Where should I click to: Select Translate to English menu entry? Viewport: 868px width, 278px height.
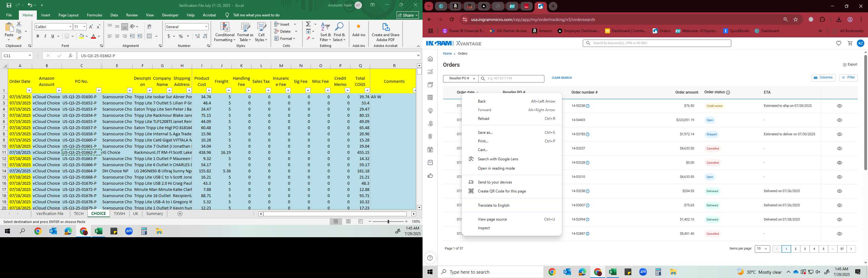512,205
